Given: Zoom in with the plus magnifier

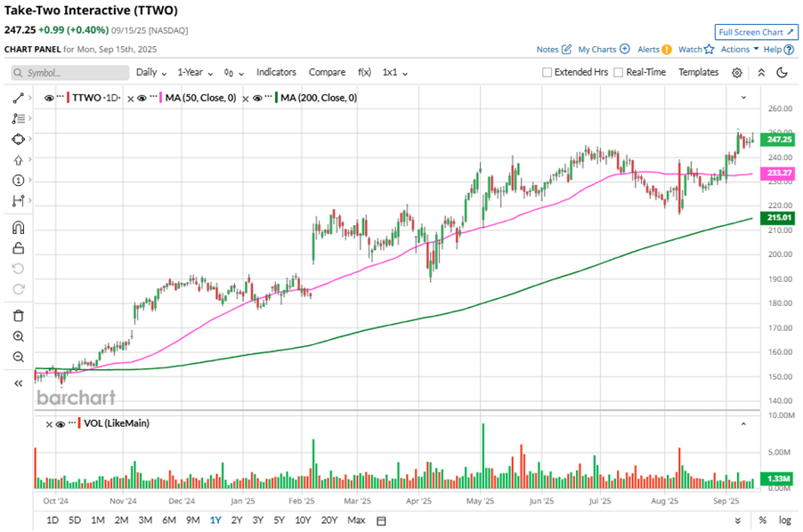Looking at the screenshot, I should point(18,336).
